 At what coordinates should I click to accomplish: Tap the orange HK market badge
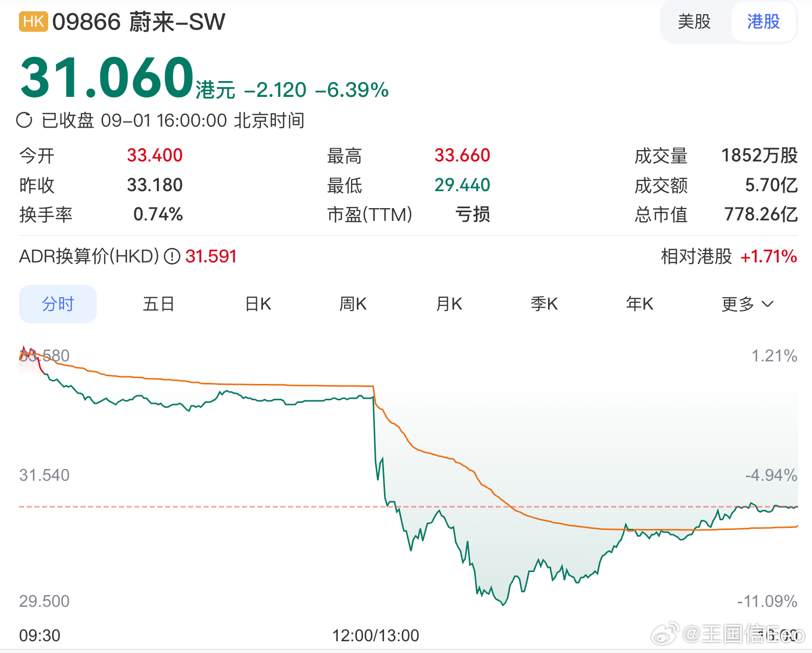(33, 22)
